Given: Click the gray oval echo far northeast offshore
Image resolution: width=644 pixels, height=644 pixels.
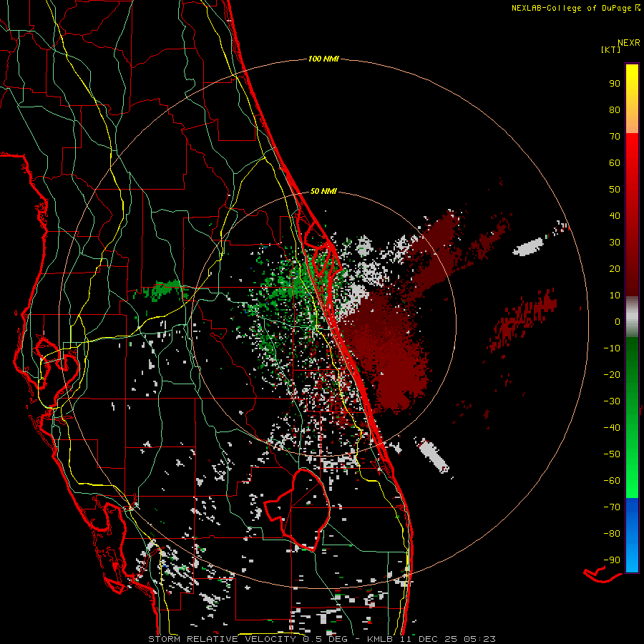Looking at the screenshot, I should pyautogui.click(x=530, y=247).
